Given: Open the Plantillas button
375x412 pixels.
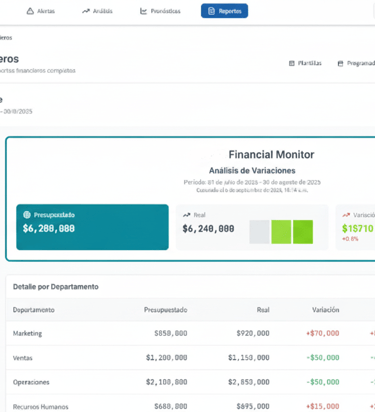Looking at the screenshot, I should pos(305,63).
